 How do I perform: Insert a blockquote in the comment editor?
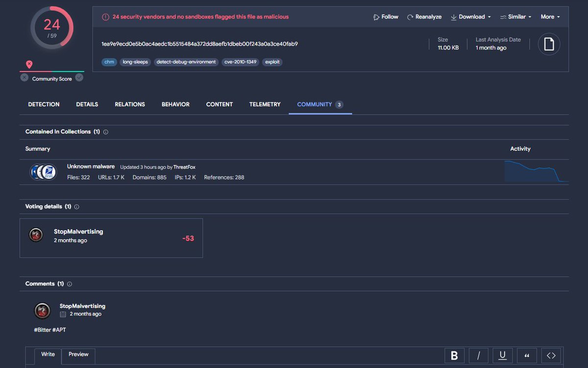click(x=527, y=355)
